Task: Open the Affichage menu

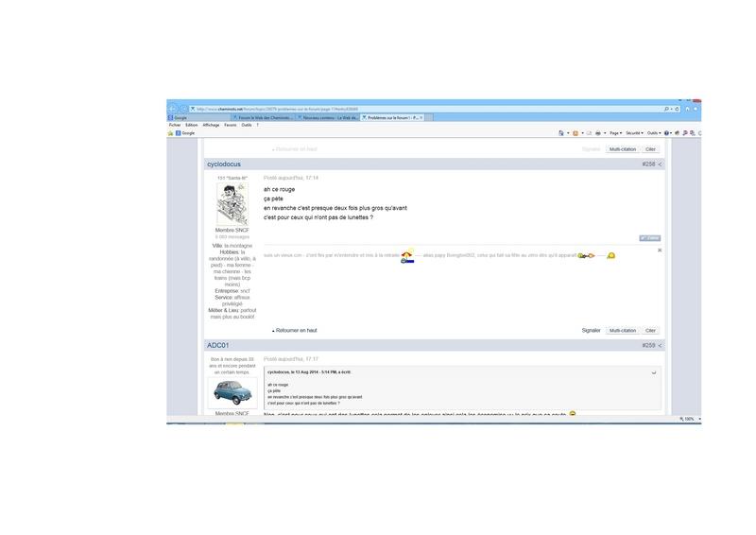Action: [211, 125]
